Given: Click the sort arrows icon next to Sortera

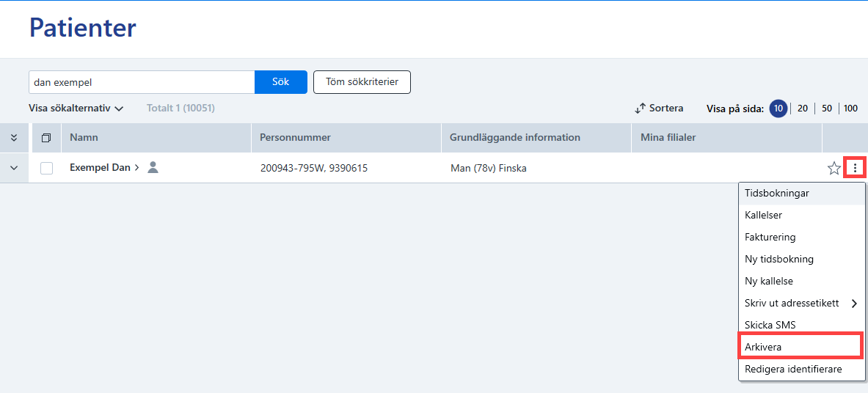Looking at the screenshot, I should click(x=641, y=109).
